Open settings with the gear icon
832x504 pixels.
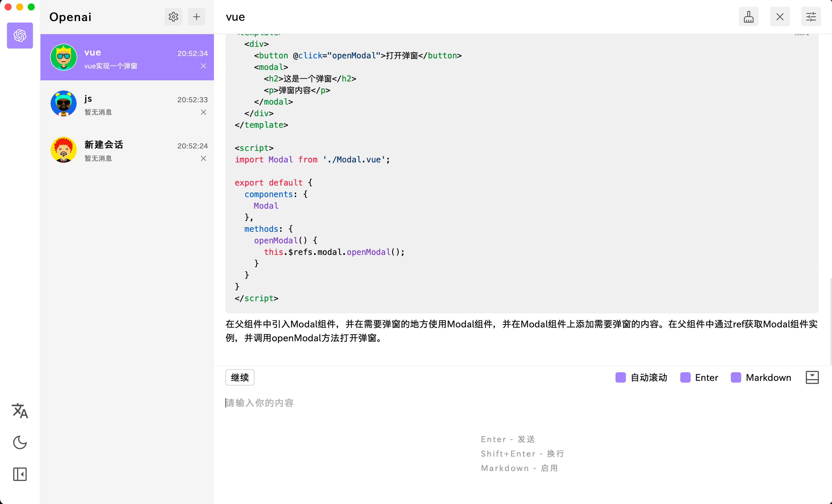(x=173, y=17)
